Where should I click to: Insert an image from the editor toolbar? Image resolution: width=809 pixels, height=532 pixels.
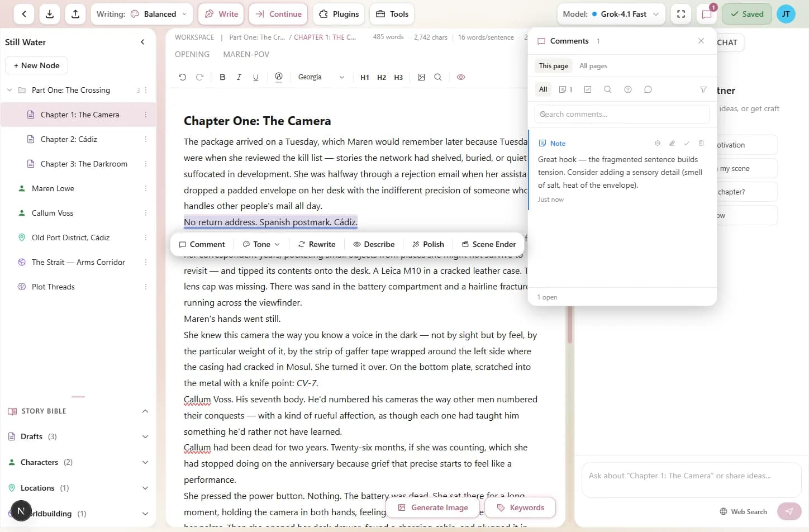tap(421, 77)
